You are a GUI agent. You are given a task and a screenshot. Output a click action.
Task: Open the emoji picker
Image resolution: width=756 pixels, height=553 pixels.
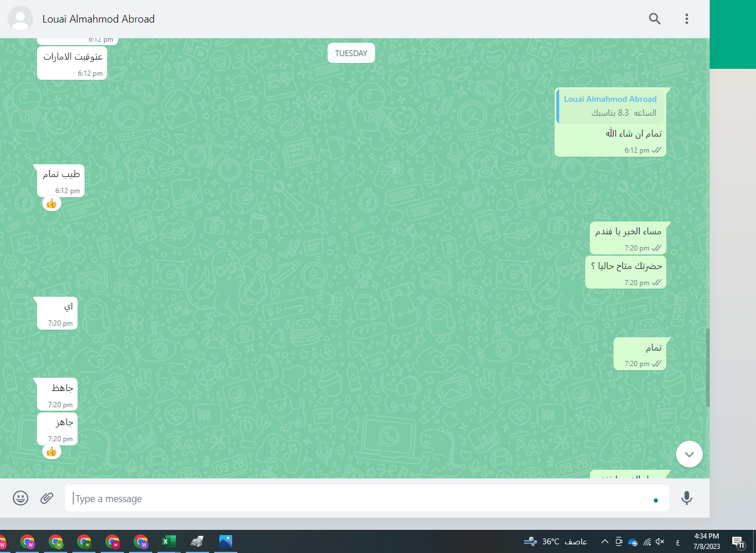[x=20, y=498]
